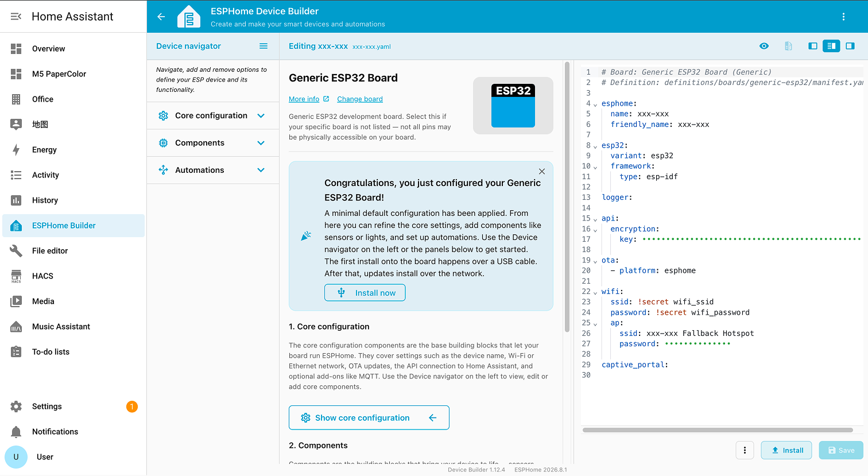Dismiss the congratulations banner

pos(542,171)
